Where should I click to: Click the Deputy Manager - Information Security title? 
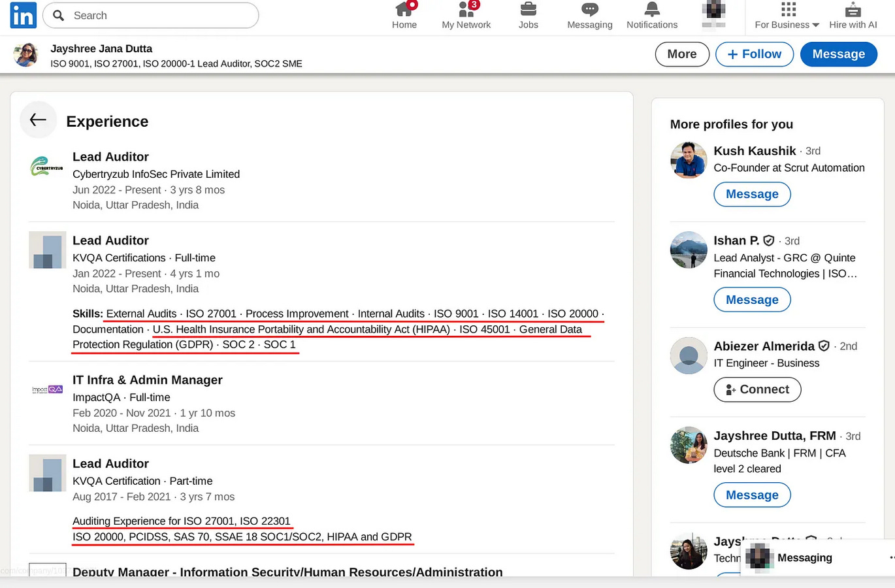pyautogui.click(x=287, y=572)
